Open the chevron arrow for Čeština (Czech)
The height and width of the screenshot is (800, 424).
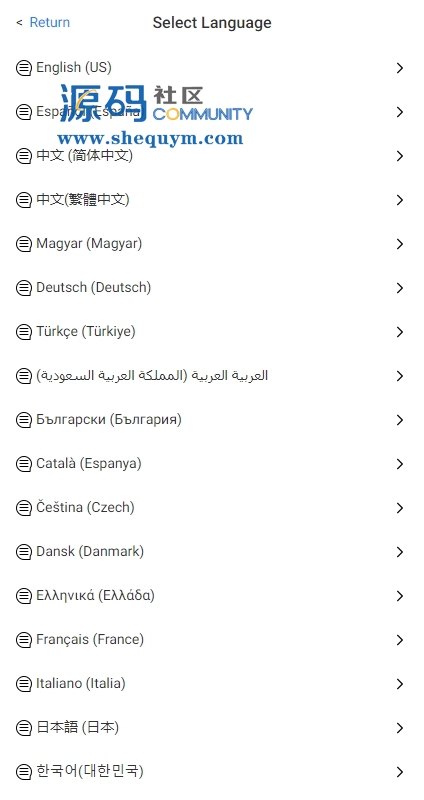[x=400, y=508]
